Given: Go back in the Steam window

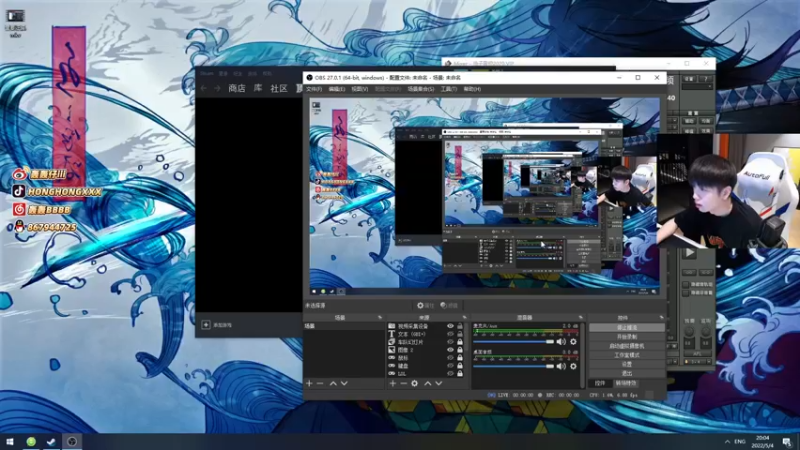Looking at the screenshot, I should (x=204, y=88).
